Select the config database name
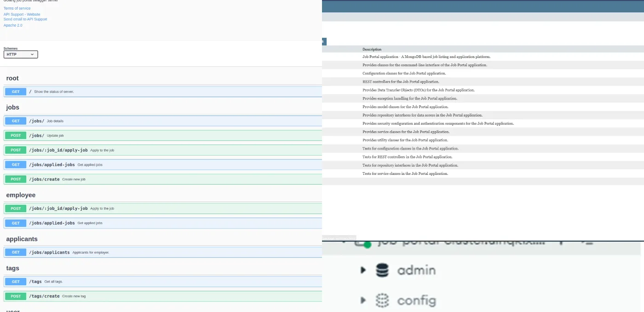The image size is (644, 312). pyautogui.click(x=416, y=301)
